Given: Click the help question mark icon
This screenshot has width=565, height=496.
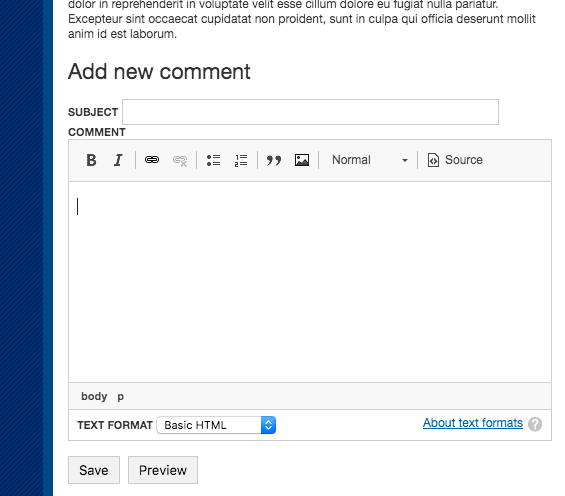Looking at the screenshot, I should (x=535, y=424).
